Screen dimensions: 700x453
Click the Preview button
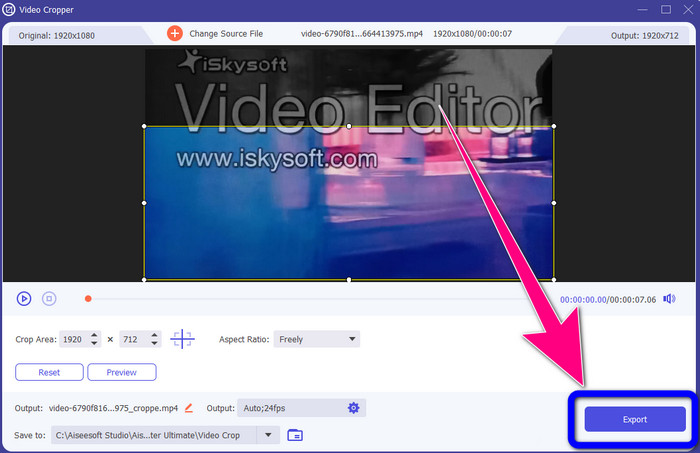point(122,372)
